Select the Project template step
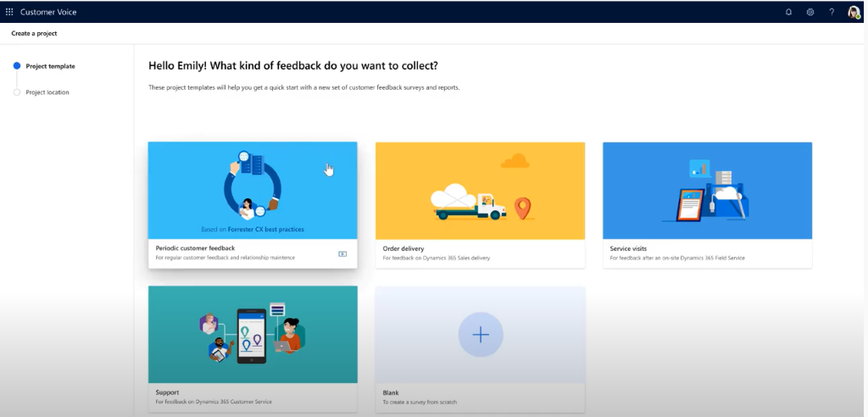 pyautogui.click(x=17, y=66)
